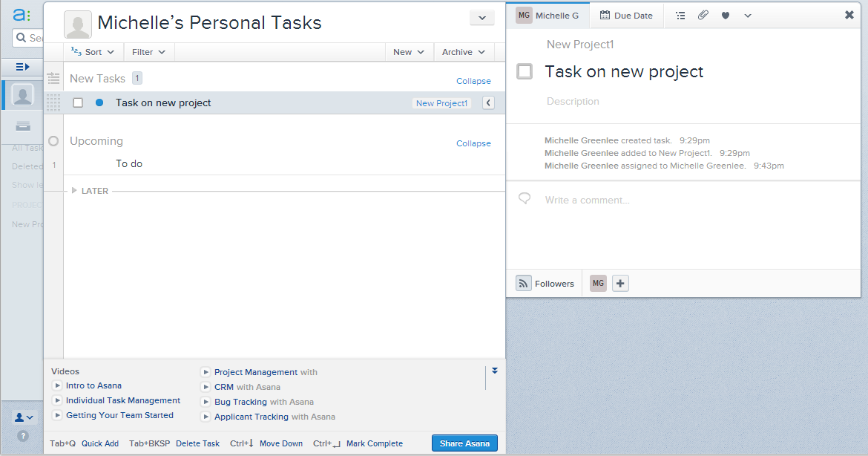
Task: Open the Filter dropdown
Action: (148, 52)
